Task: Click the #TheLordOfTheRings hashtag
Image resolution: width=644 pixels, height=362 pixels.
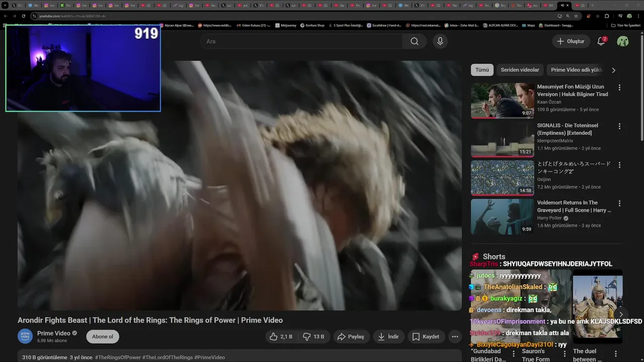Action: (168, 357)
